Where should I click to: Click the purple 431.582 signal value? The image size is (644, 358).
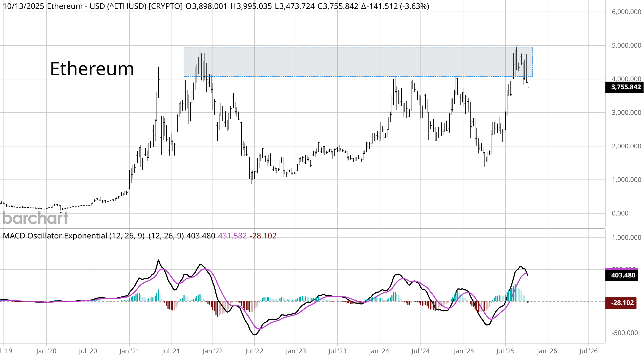(x=232, y=236)
